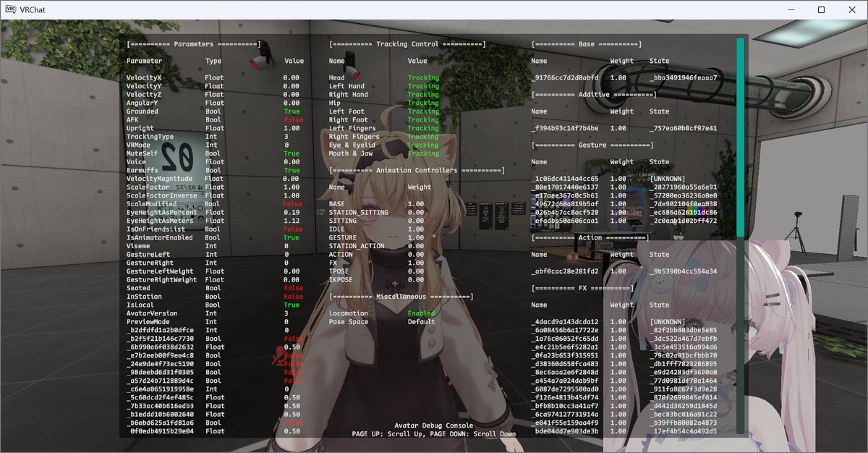Viewport: 868px width, 453px height.
Task: Click the _f394b93c14f7b4be Additive layer name
Action: (565, 128)
